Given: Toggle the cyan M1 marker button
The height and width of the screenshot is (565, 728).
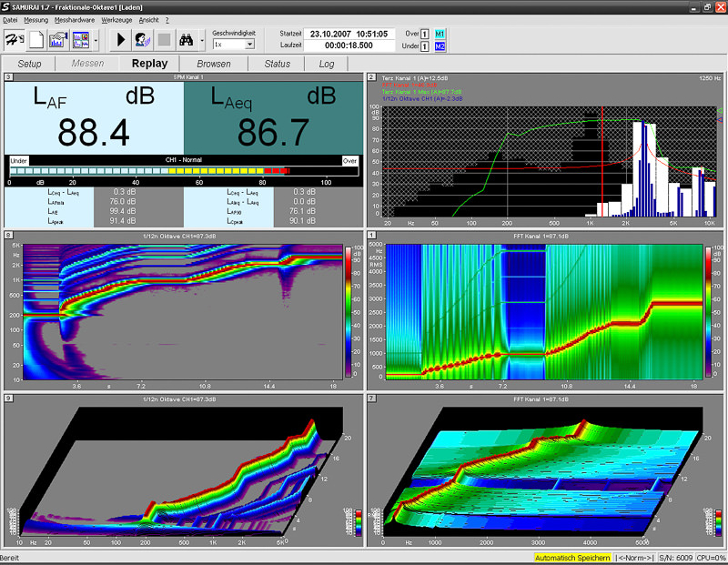Looking at the screenshot, I should (440, 34).
